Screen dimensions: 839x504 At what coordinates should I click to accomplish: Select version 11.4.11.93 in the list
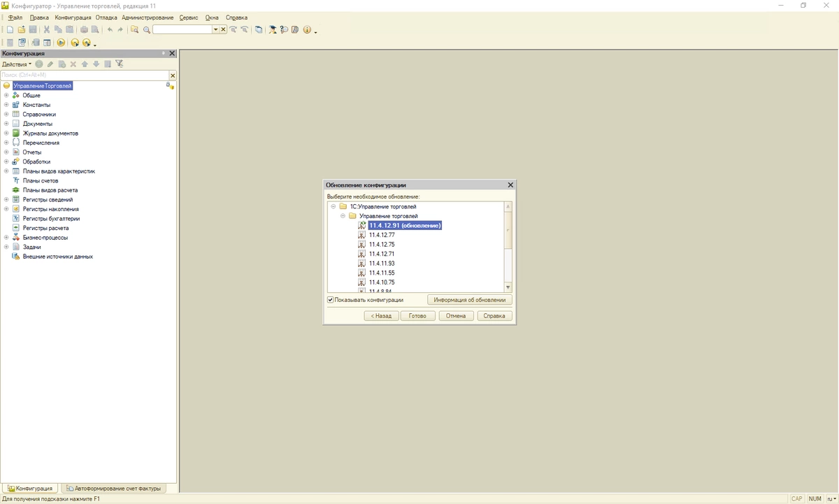click(x=382, y=264)
